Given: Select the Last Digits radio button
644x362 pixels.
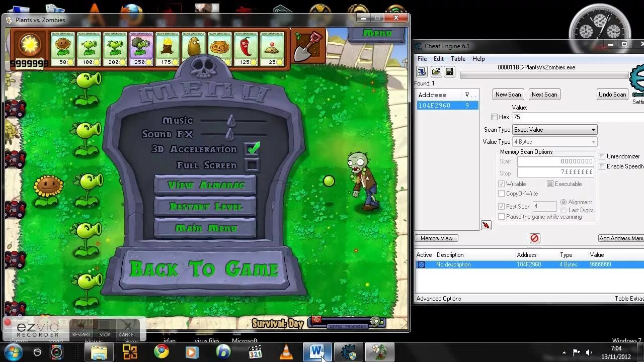Looking at the screenshot, I should click(563, 210).
